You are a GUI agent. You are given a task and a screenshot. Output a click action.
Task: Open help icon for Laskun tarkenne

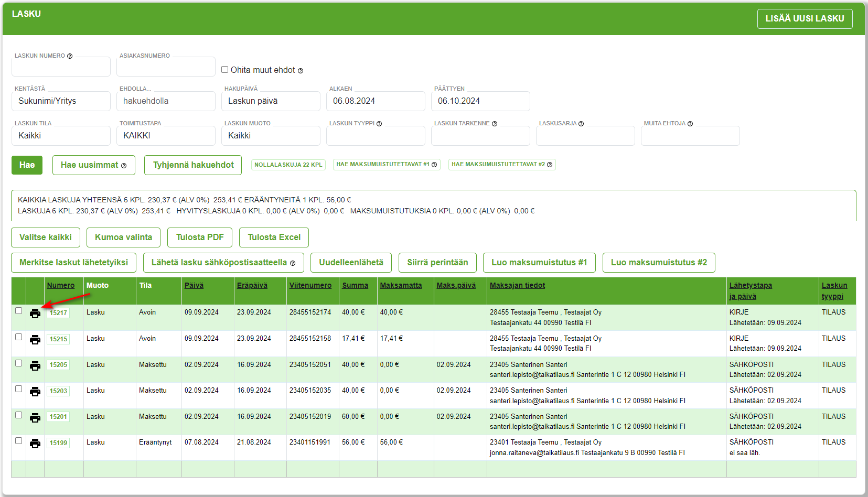coord(495,124)
